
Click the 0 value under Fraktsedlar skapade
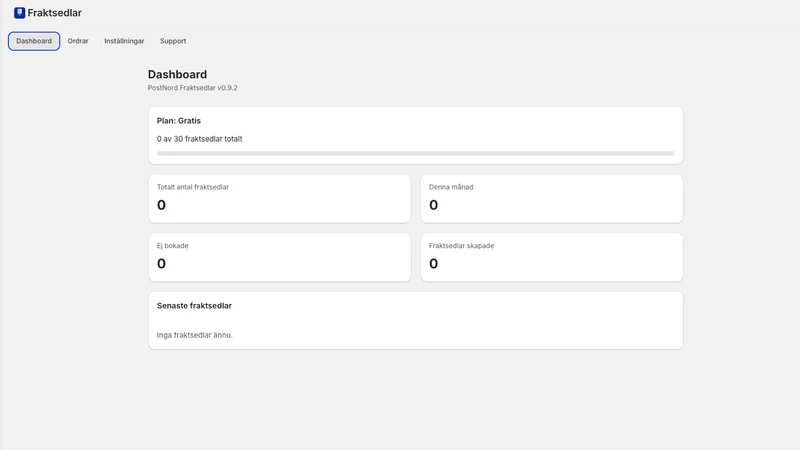click(433, 264)
